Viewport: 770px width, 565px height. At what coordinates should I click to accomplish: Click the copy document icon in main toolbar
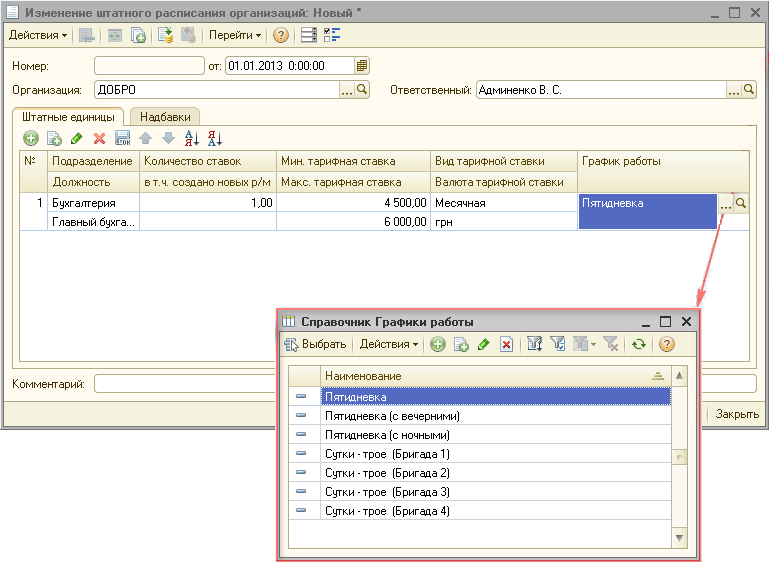138,35
